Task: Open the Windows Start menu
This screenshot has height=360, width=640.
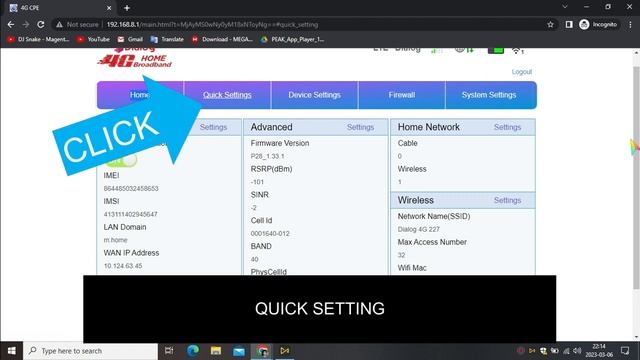Action: click(11, 351)
